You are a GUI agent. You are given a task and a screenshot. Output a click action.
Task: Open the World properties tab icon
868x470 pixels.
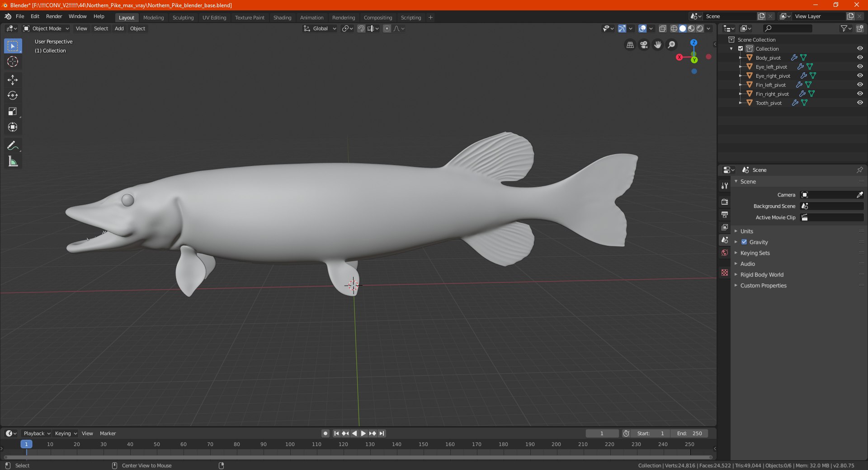[725, 253]
